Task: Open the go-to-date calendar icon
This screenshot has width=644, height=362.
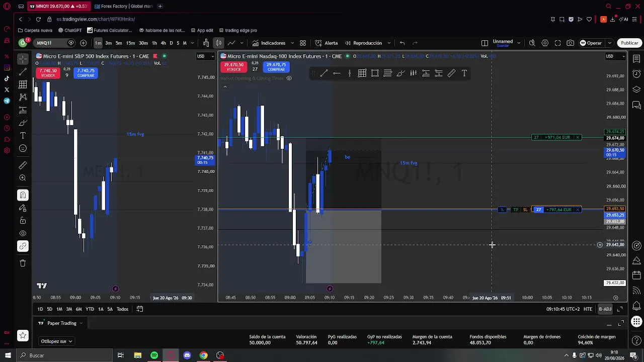Action: pyautogui.click(x=140, y=309)
